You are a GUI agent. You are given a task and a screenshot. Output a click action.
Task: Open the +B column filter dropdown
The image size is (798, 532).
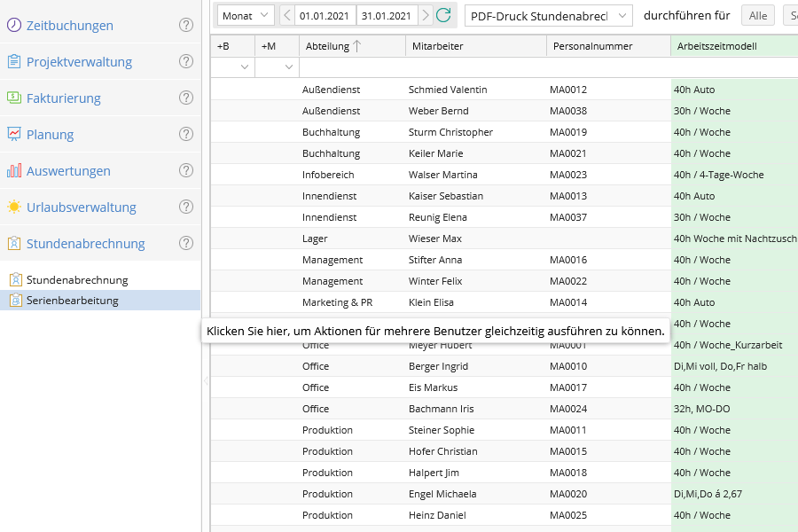(x=245, y=66)
